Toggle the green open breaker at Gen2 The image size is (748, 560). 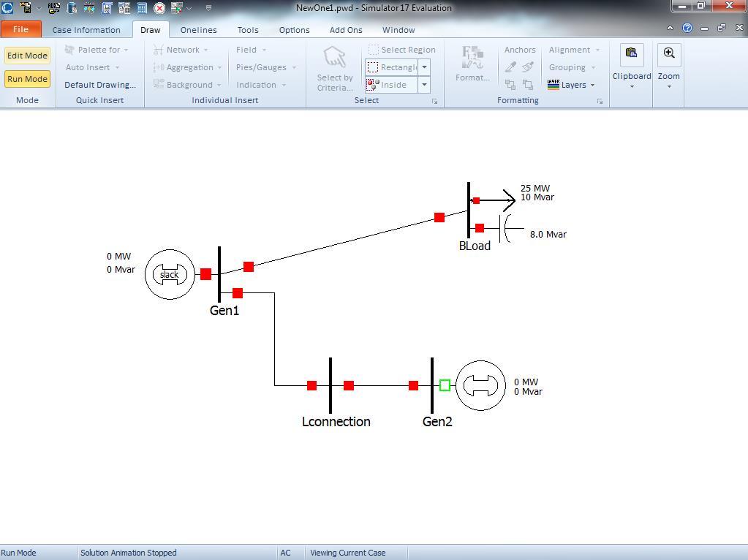tap(445, 385)
